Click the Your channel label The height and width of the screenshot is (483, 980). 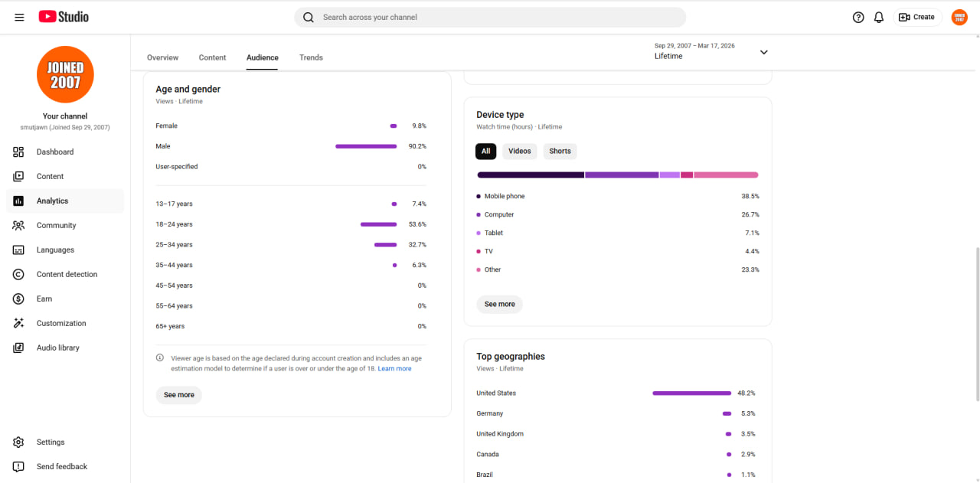coord(65,116)
